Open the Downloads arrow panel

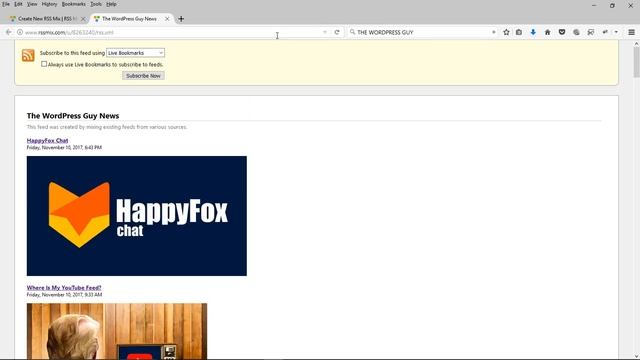[533, 32]
